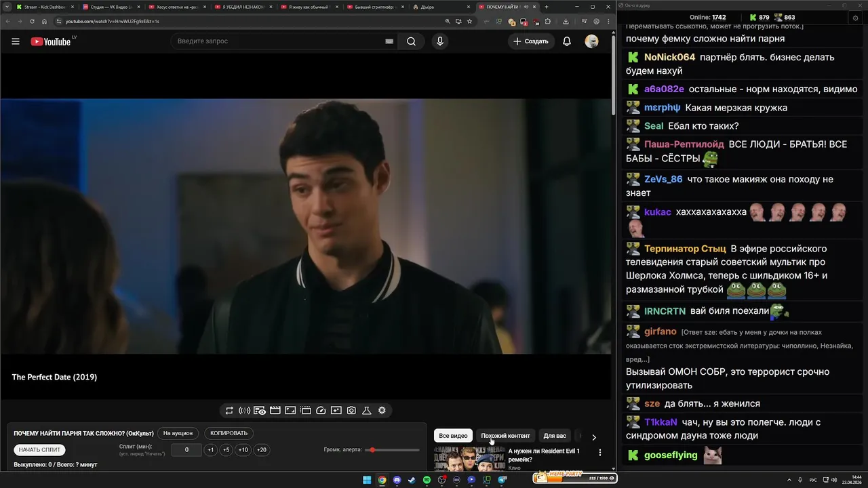The image size is (868, 488).
Task: Select the Все видео filter chip
Action: (453, 436)
